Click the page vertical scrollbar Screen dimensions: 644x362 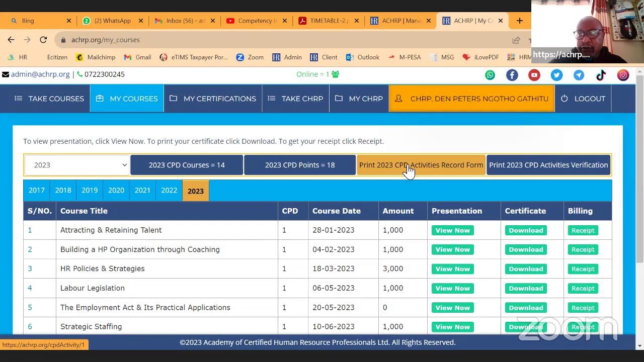(640, 168)
